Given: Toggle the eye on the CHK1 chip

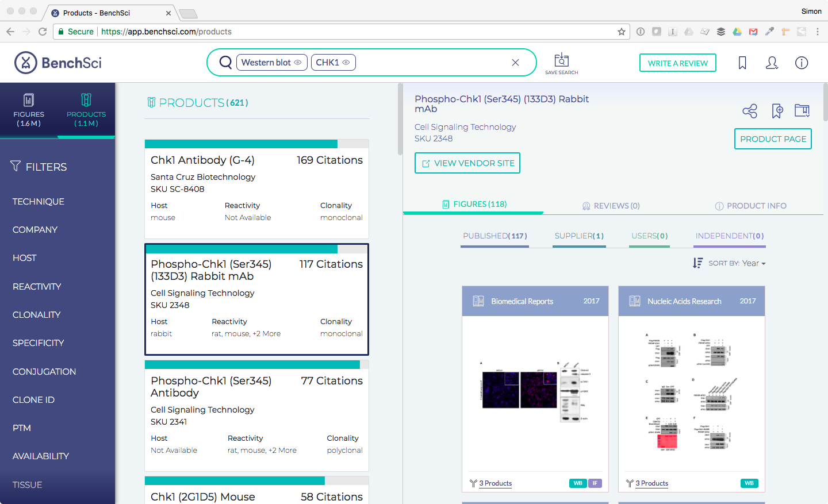Looking at the screenshot, I should click(346, 63).
